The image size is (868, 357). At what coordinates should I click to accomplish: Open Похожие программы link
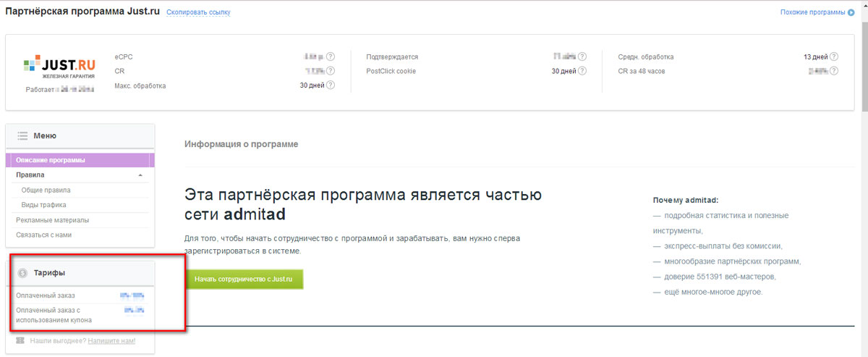[x=812, y=12]
